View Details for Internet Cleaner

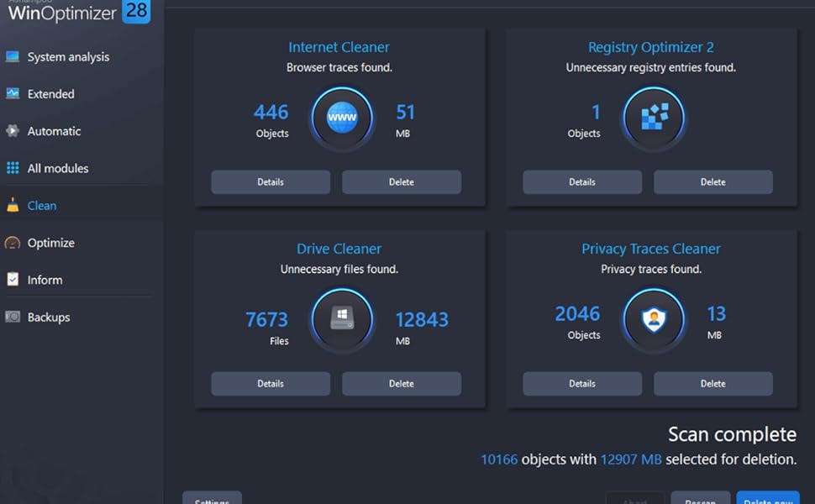[270, 181]
